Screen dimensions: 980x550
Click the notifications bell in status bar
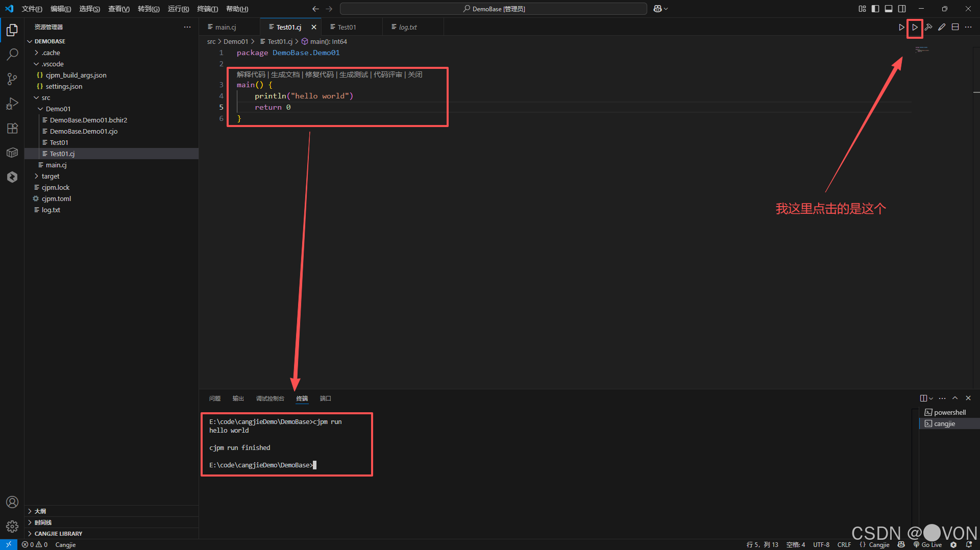tap(969, 545)
